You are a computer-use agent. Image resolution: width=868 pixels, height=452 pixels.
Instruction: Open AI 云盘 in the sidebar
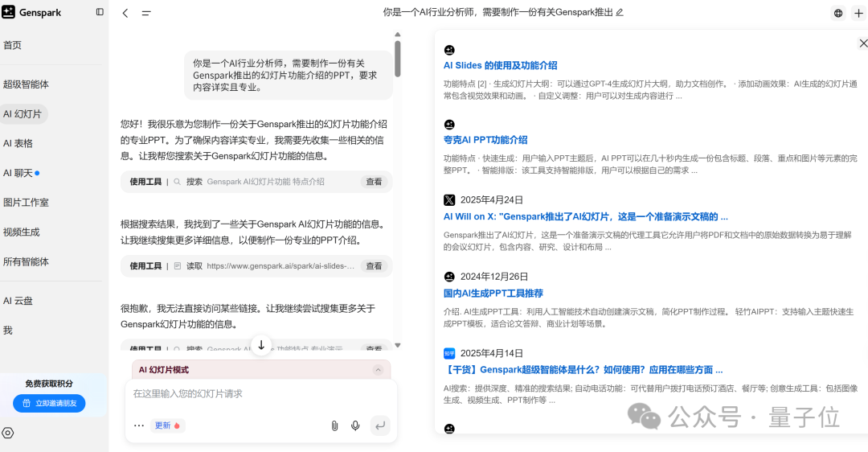pyautogui.click(x=18, y=301)
